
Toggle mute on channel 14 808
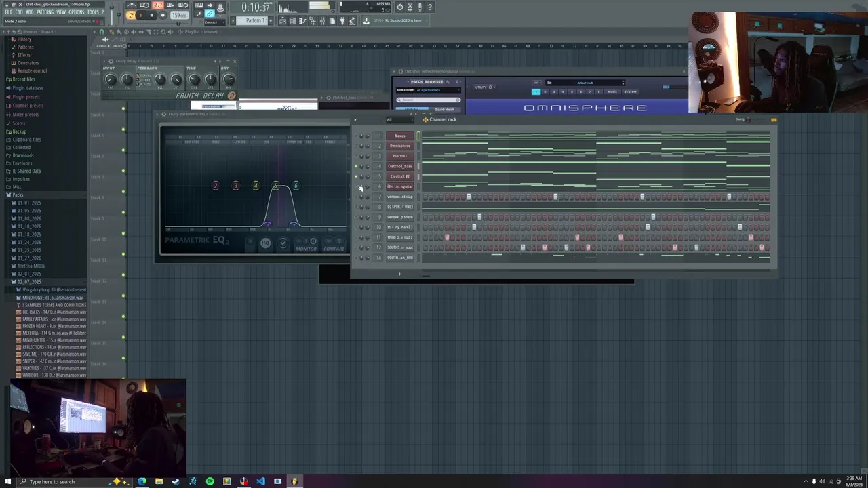pos(356,258)
